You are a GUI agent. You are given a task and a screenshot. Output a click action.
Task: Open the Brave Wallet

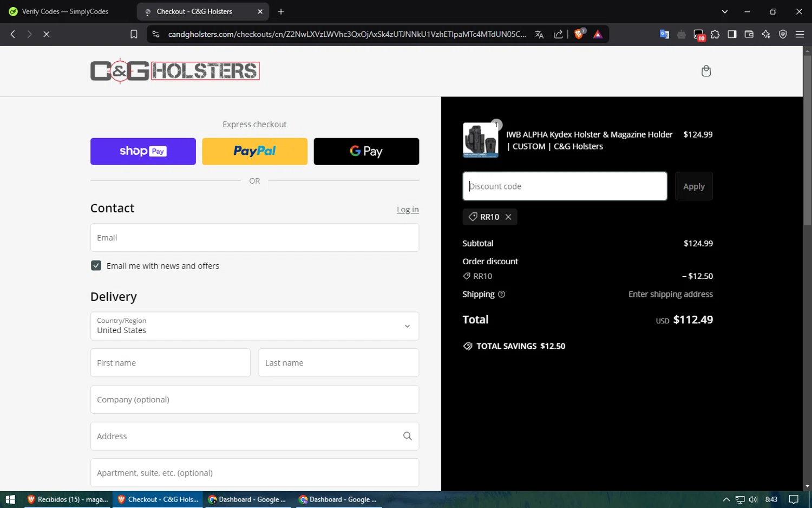coord(749,34)
